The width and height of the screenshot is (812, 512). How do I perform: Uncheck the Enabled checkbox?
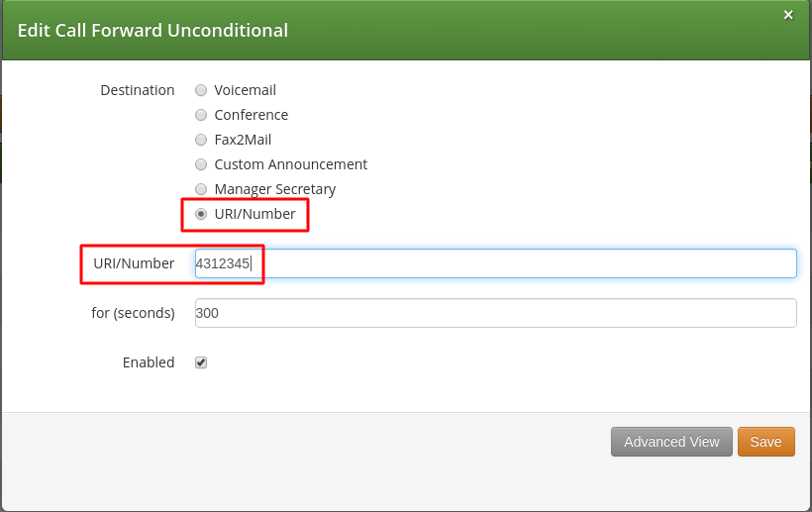coord(201,362)
